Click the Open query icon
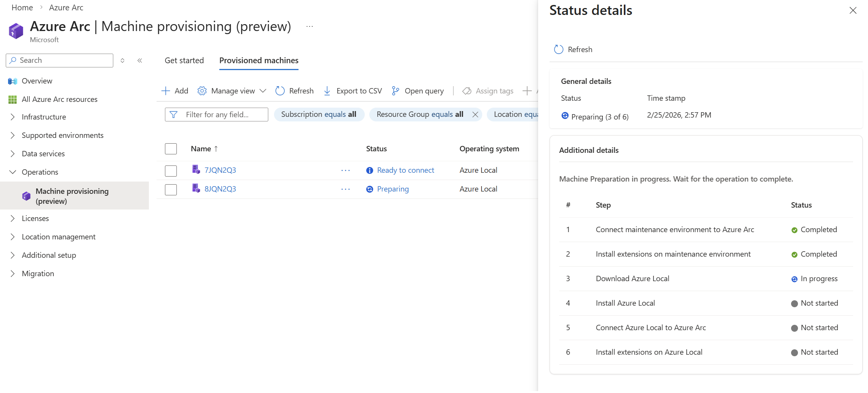This screenshot has height=393, width=868. 395,91
